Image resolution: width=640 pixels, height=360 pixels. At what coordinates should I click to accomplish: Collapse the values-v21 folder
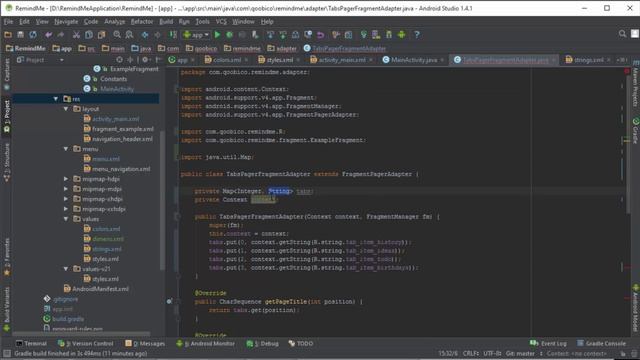point(66,269)
